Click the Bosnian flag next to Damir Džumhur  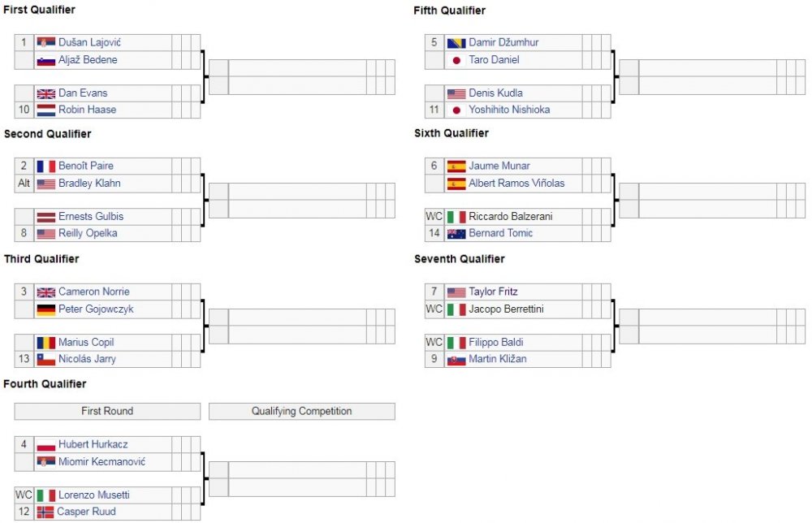(x=456, y=42)
